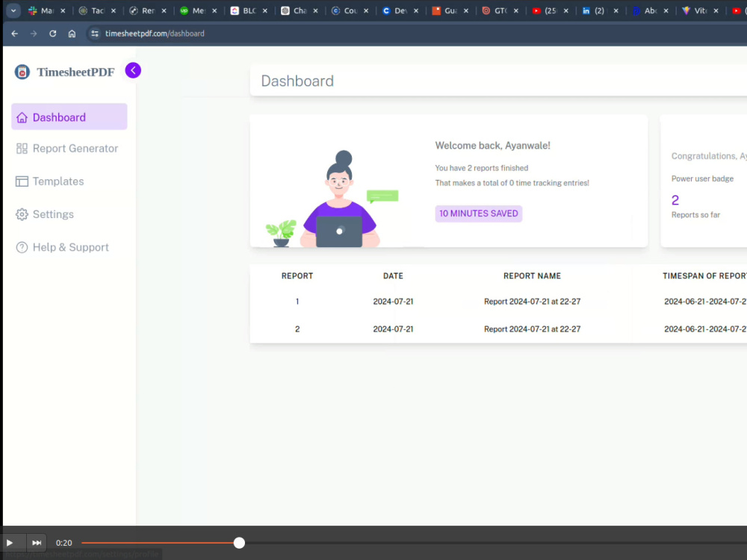Click the 'Reports so far' label
Screen dimensions: 747x560
click(695, 215)
